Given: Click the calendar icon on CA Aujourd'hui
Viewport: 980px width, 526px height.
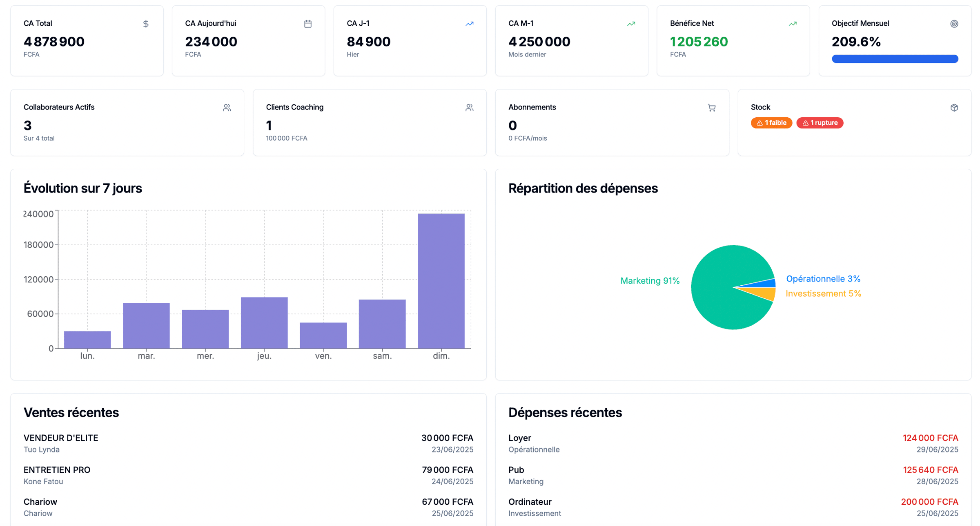Looking at the screenshot, I should [x=307, y=24].
